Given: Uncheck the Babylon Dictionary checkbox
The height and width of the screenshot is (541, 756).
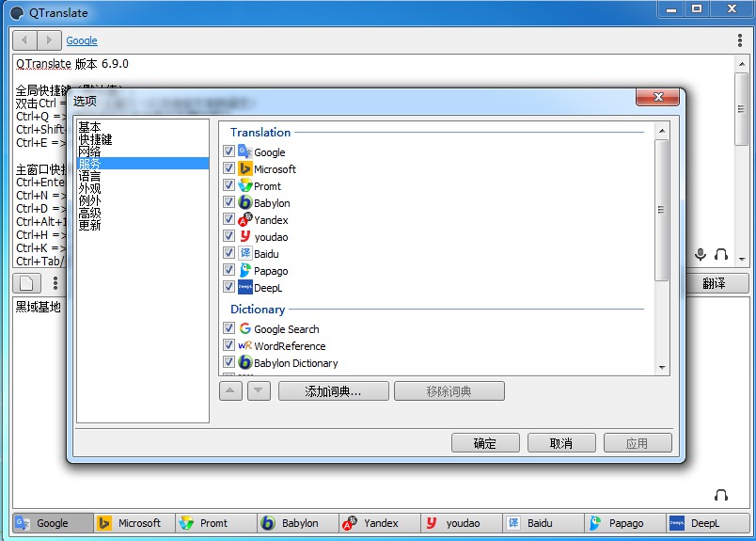Looking at the screenshot, I should [x=229, y=362].
